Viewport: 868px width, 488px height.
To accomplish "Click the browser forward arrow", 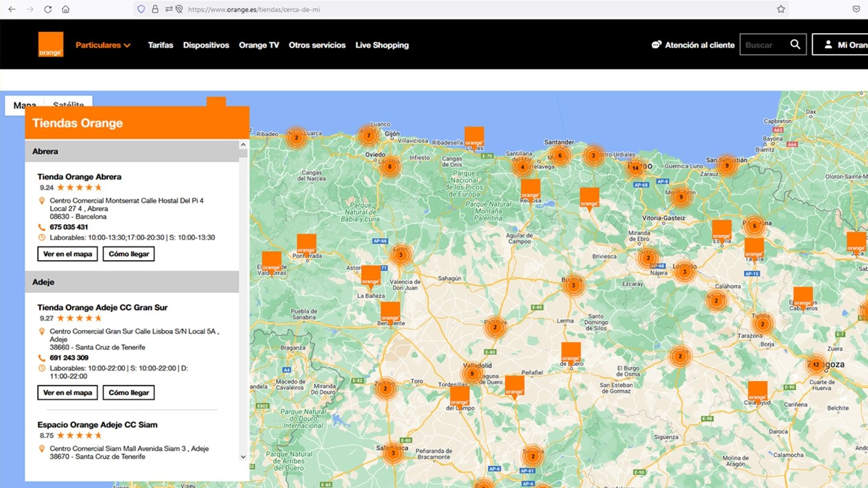I will coord(30,9).
